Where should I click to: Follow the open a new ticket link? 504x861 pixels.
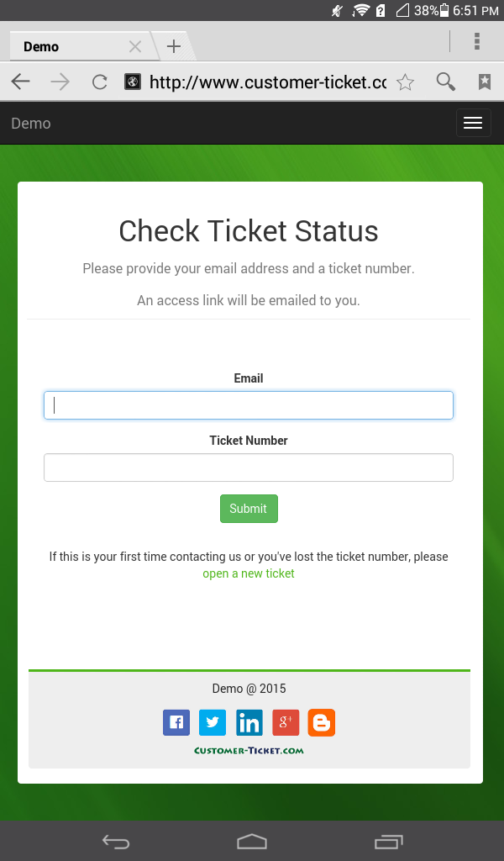(x=249, y=573)
